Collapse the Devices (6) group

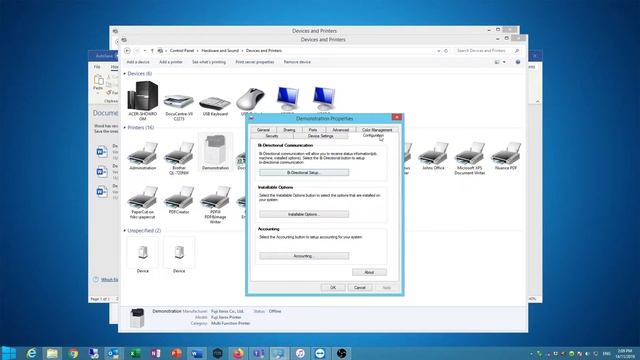coord(124,73)
